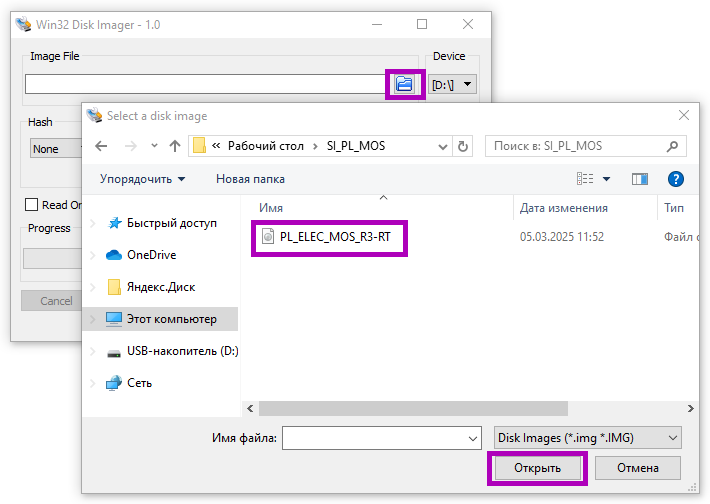Click the SI_PL_MOS breadcrumb
710x504 pixels.
356,146
